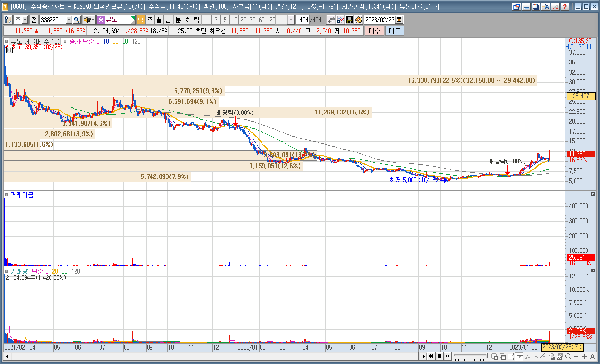Click magnifier zoom icon in bottom toolbar
600x364 pixels.
coord(568,356)
